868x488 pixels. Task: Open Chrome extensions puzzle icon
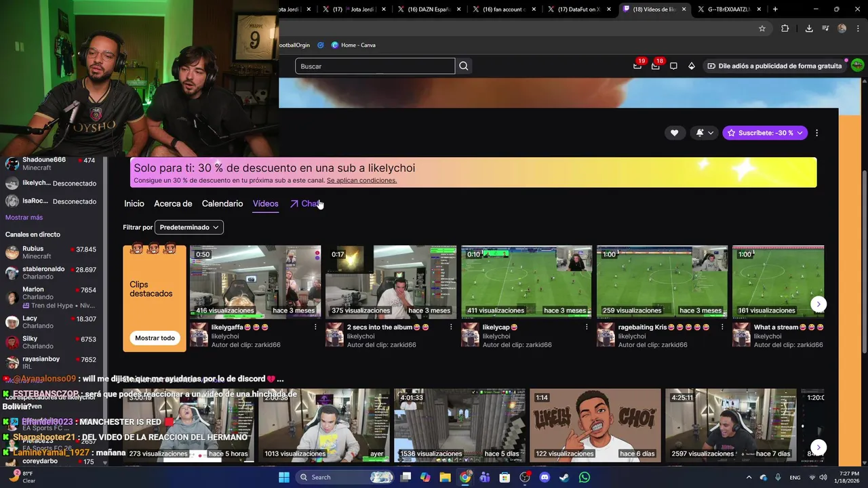click(x=785, y=28)
